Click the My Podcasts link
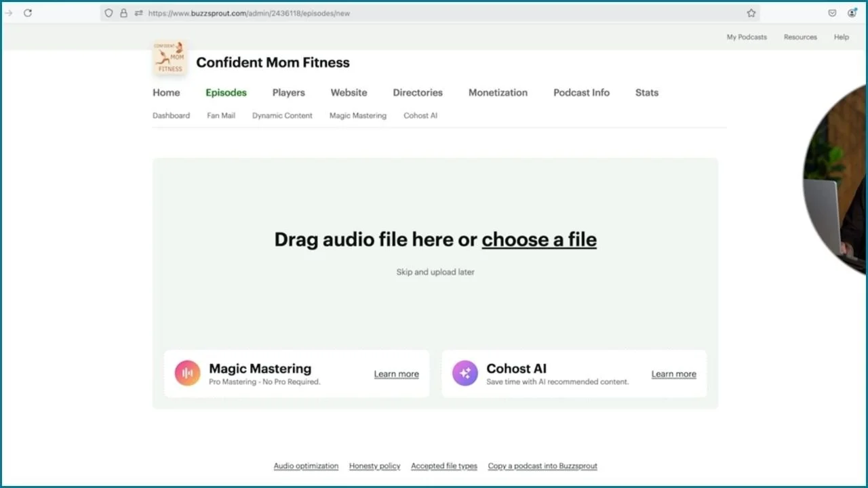868x488 pixels. pyautogui.click(x=747, y=37)
